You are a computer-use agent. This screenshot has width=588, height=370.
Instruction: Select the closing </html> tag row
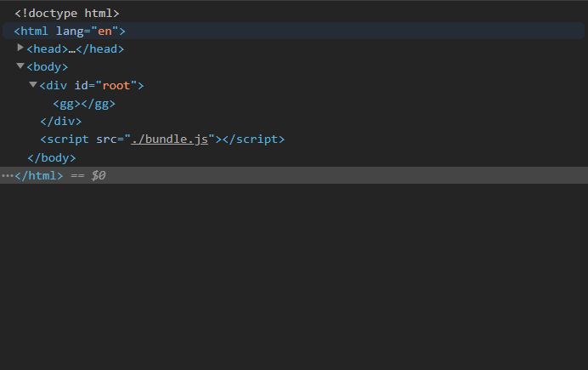click(x=294, y=175)
